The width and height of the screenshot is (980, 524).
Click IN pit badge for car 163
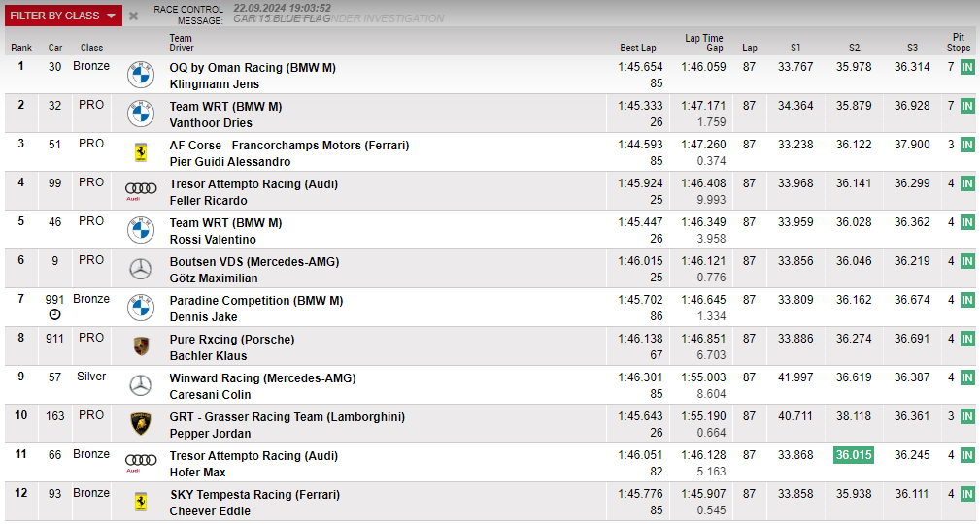967,416
